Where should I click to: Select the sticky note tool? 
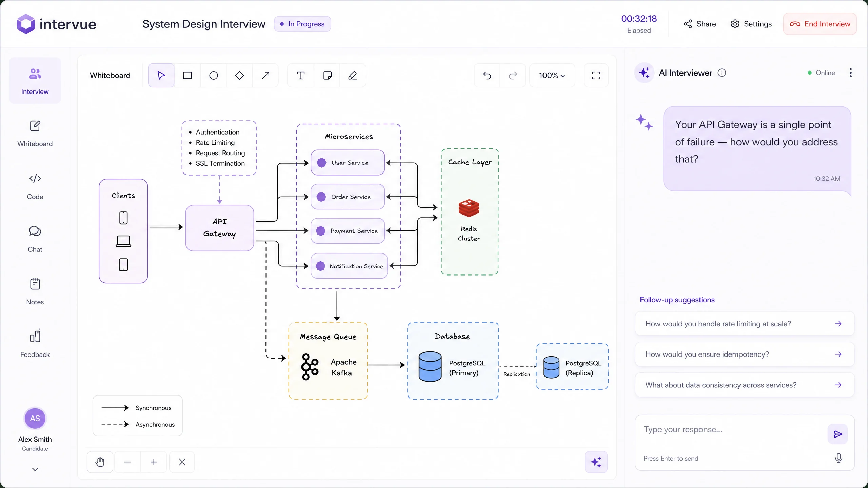(x=327, y=75)
